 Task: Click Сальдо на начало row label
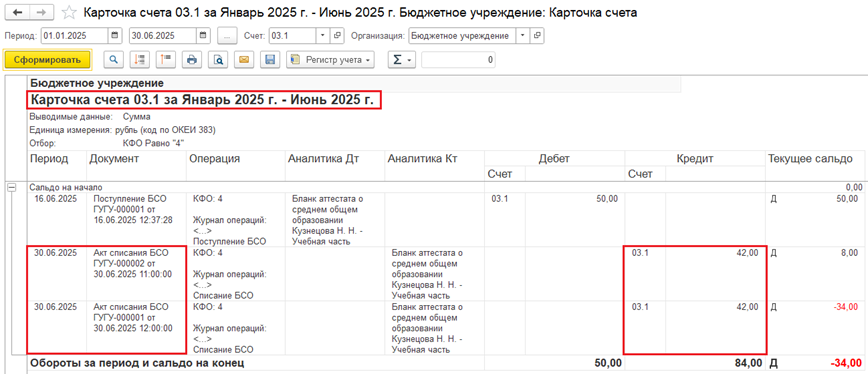(x=65, y=188)
